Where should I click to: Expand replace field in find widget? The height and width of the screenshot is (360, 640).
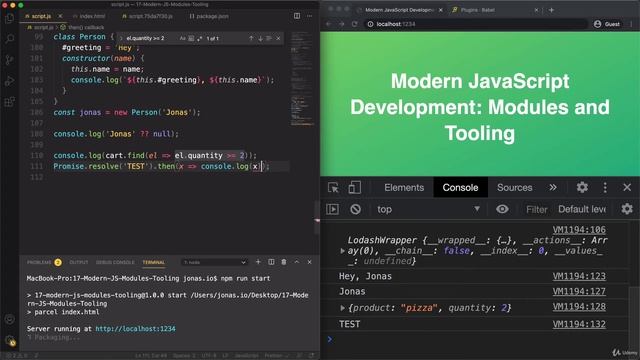(121, 38)
